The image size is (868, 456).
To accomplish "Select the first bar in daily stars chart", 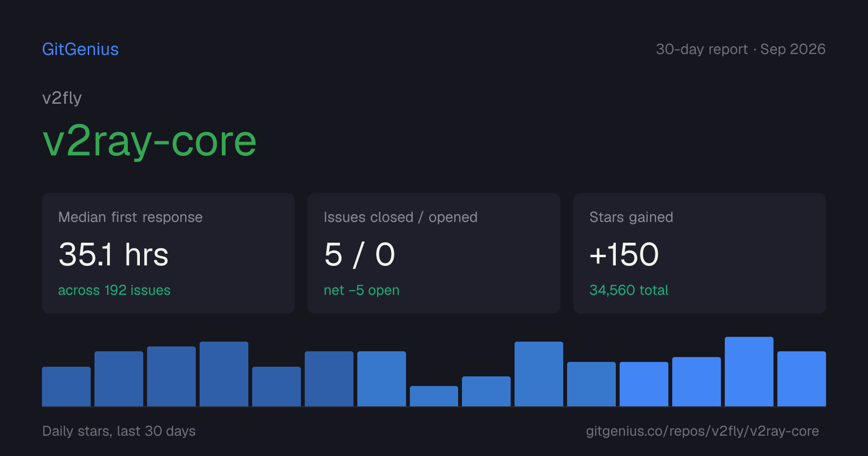I will (x=66, y=387).
